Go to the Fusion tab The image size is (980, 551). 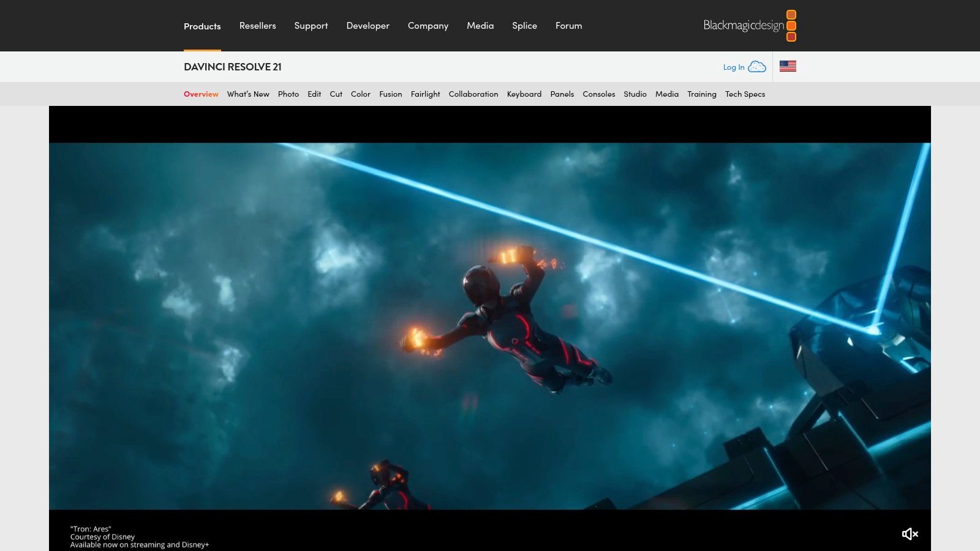(x=391, y=94)
